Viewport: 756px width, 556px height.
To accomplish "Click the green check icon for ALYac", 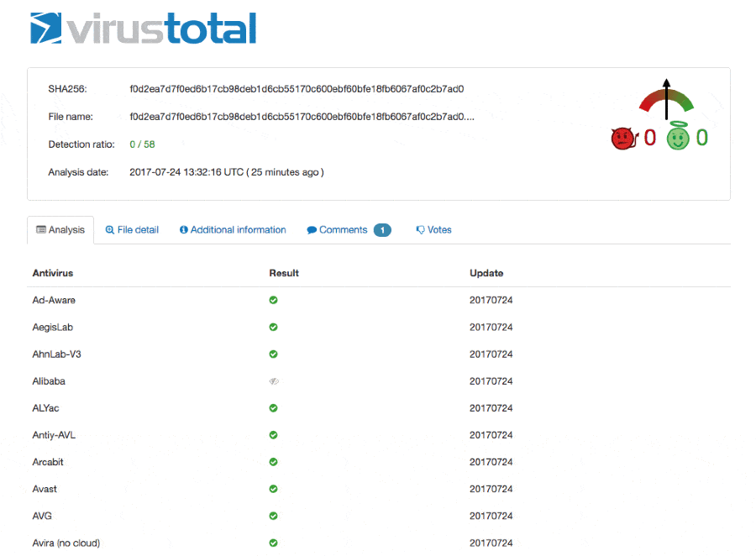I will click(x=273, y=408).
